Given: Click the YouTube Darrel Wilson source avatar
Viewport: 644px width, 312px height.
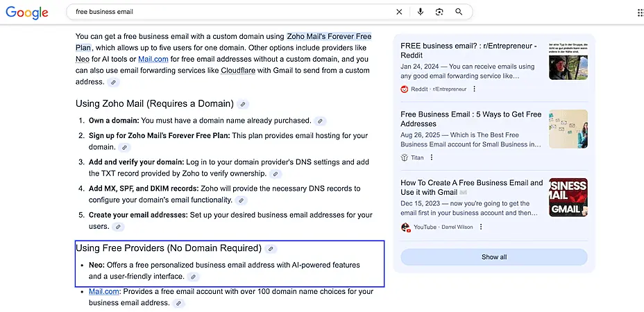Looking at the screenshot, I should (x=405, y=227).
